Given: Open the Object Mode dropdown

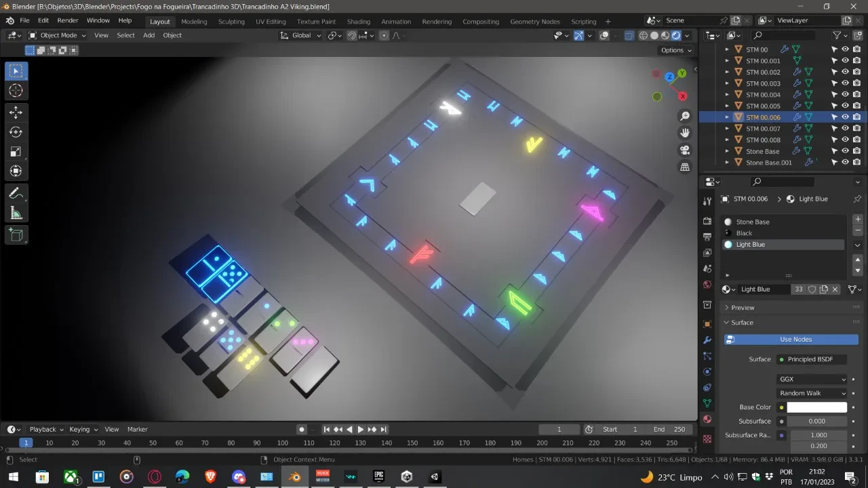Looking at the screenshot, I should pyautogui.click(x=58, y=35).
